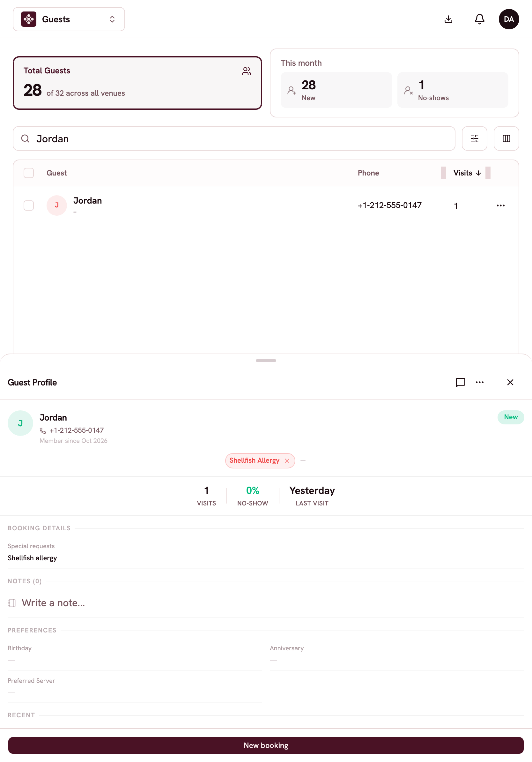
Task: Remove the Shellfish Allergy tag
Action: 287,461
